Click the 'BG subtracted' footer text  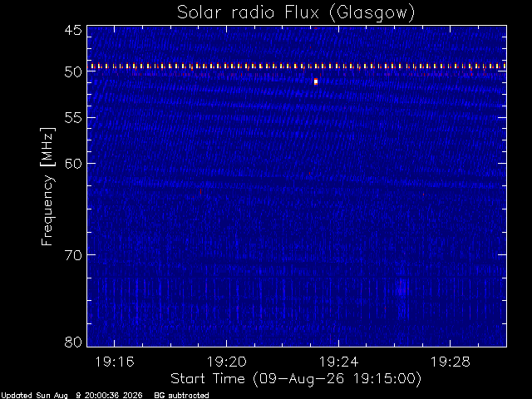point(181,396)
